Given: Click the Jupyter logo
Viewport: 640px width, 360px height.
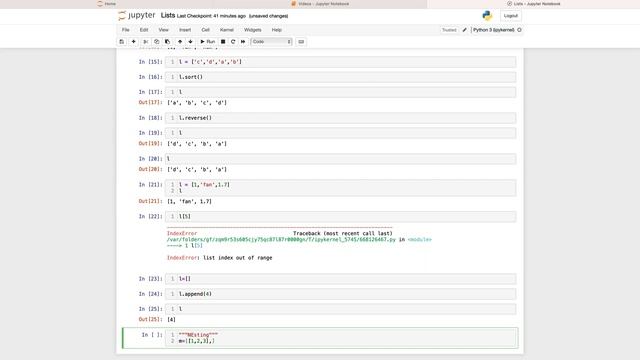Looking at the screenshot, I should click(137, 16).
